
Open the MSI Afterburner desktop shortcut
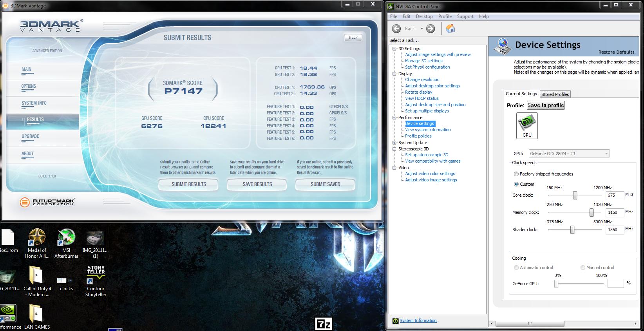[66, 243]
